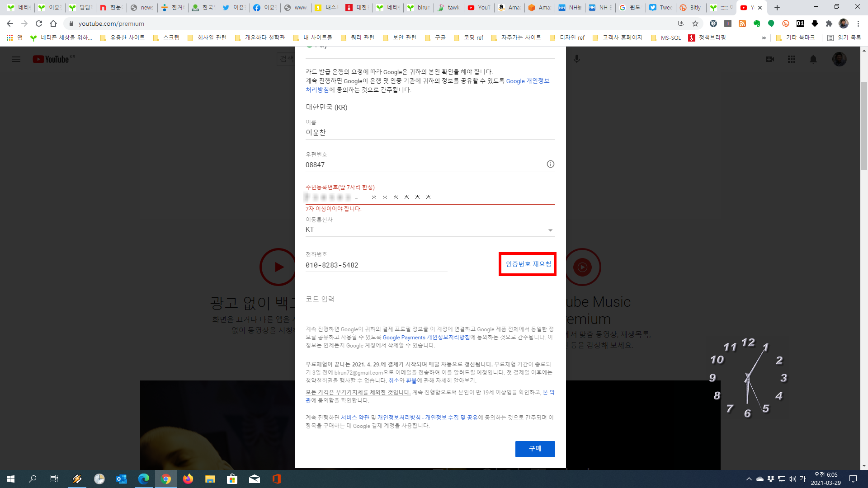This screenshot has height=488, width=868.
Task: Open the YouTube hamburger guide menu
Action: click(x=16, y=59)
